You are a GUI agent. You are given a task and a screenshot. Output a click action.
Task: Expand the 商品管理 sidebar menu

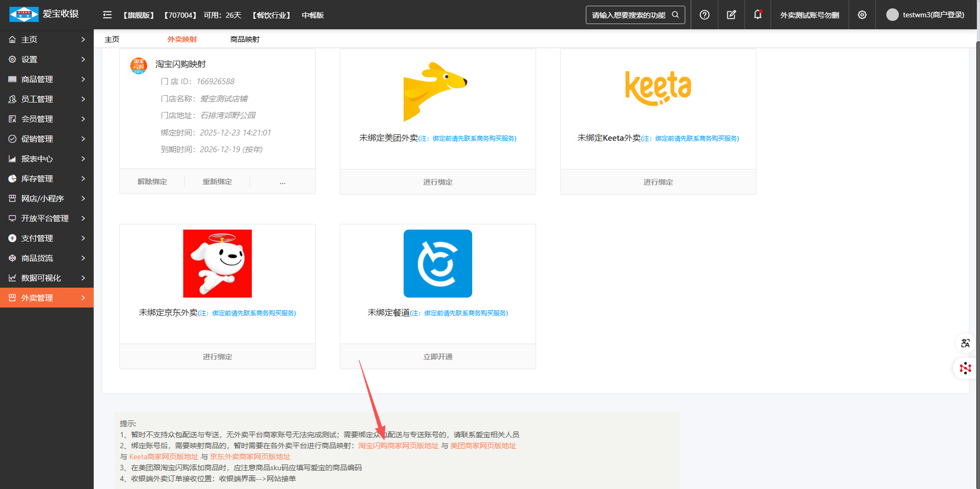(47, 79)
